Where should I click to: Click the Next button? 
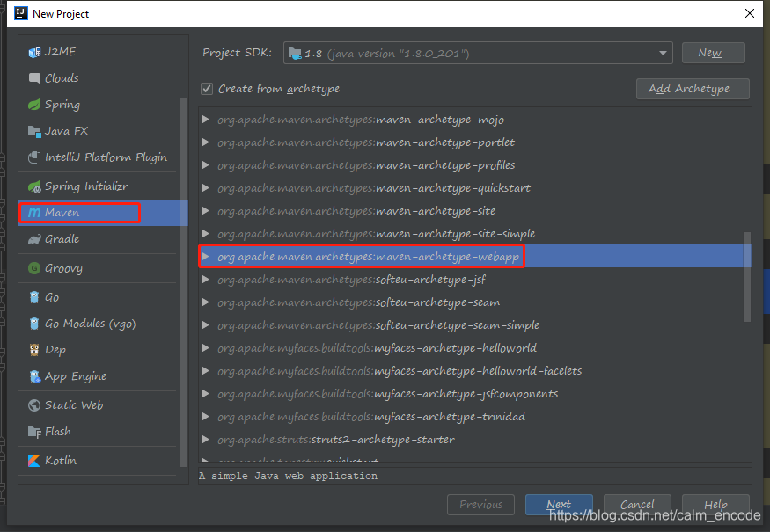tap(559, 505)
